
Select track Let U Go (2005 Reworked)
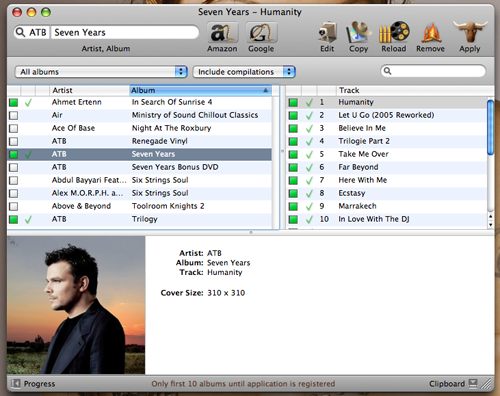(x=386, y=115)
